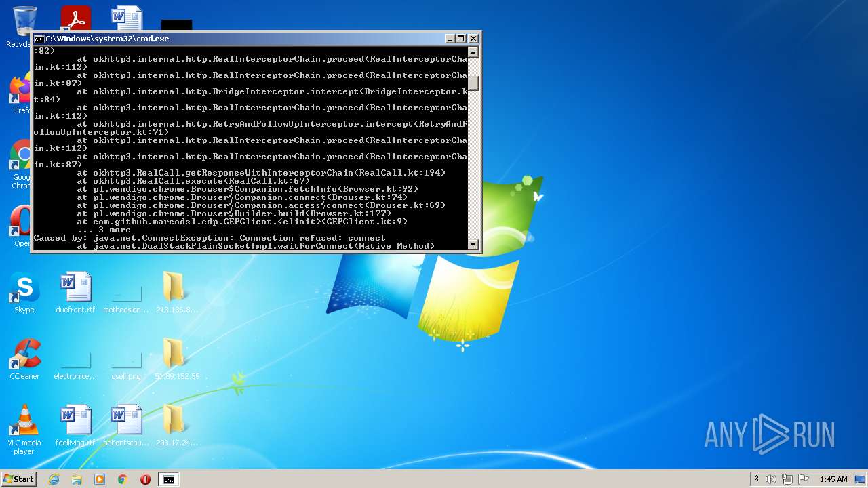Close the cmd.exe window
This screenshot has width=868, height=488.
coord(473,39)
